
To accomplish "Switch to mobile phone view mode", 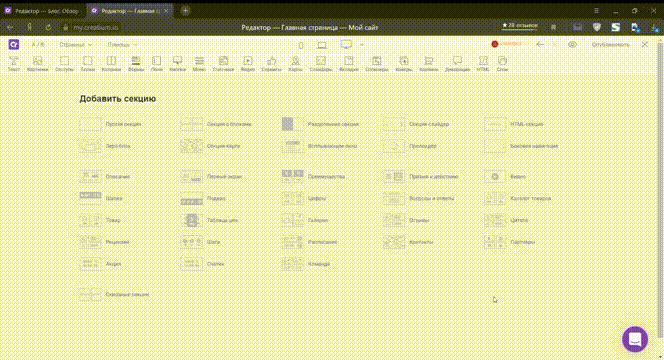I will [x=301, y=45].
